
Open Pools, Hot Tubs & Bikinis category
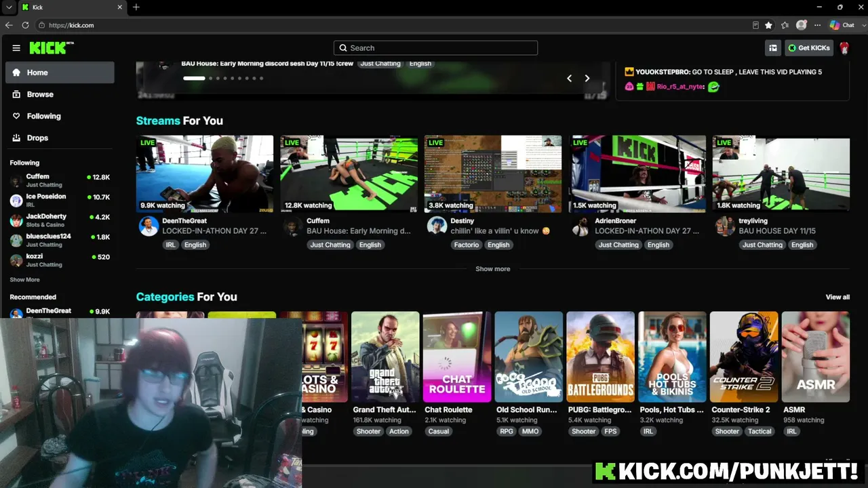[673, 357]
